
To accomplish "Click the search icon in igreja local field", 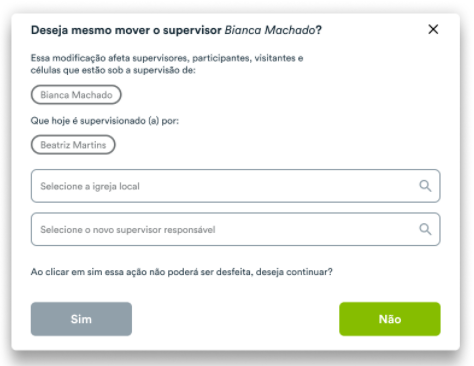I will [425, 186].
